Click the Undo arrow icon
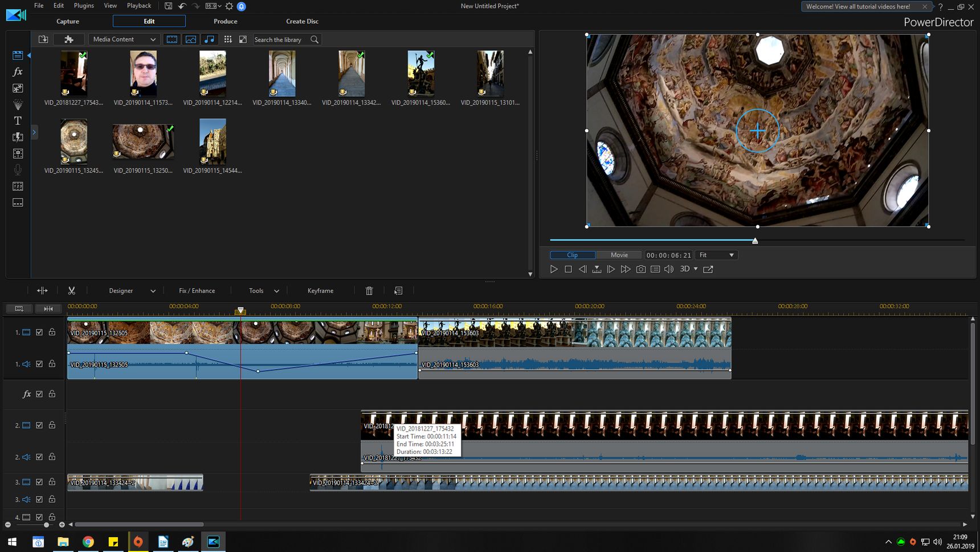The image size is (980, 552). [182, 6]
